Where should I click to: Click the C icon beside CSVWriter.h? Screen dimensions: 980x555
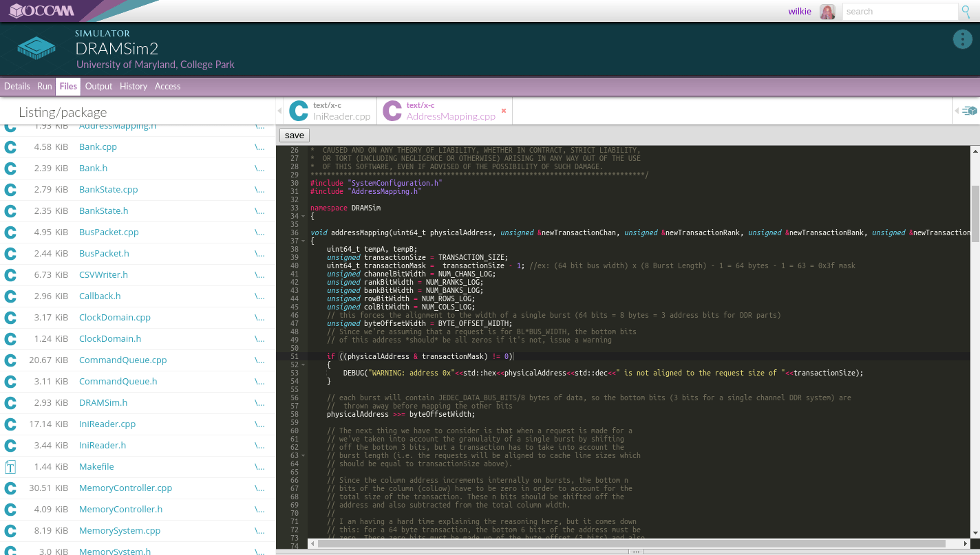(10, 274)
